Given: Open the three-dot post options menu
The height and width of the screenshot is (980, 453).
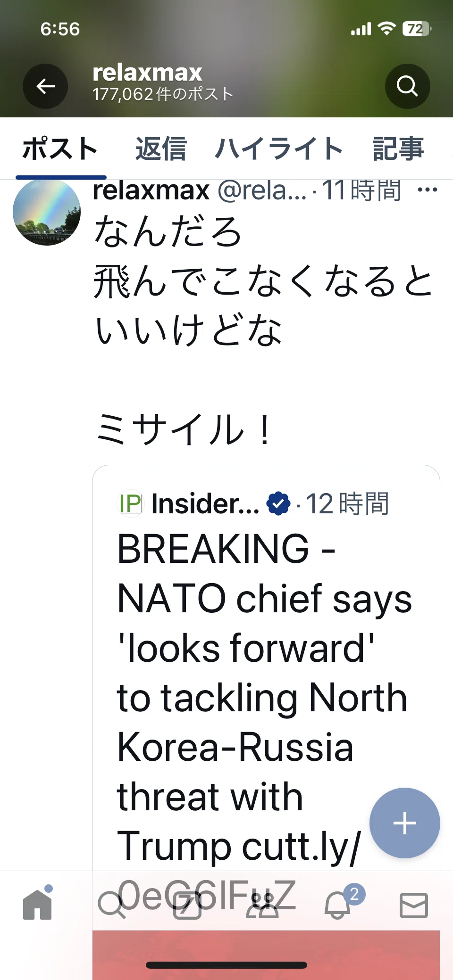Looking at the screenshot, I should [x=428, y=190].
